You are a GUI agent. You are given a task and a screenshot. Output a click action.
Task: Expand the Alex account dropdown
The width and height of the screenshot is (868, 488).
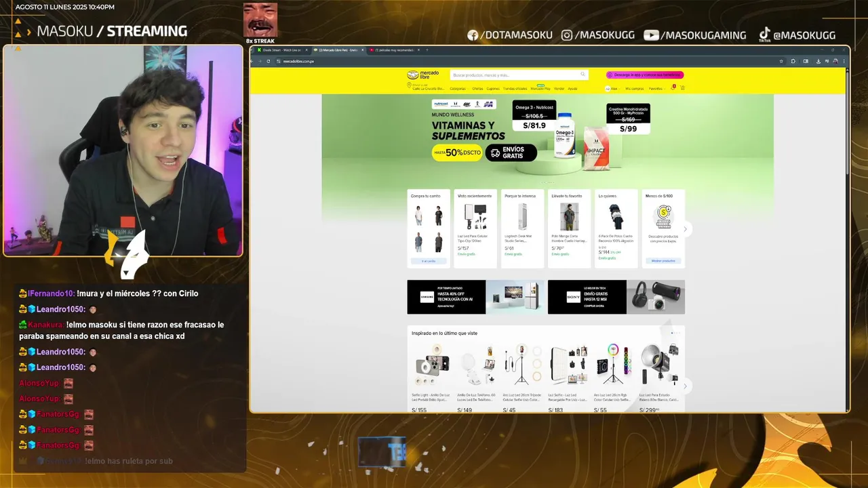pos(612,89)
